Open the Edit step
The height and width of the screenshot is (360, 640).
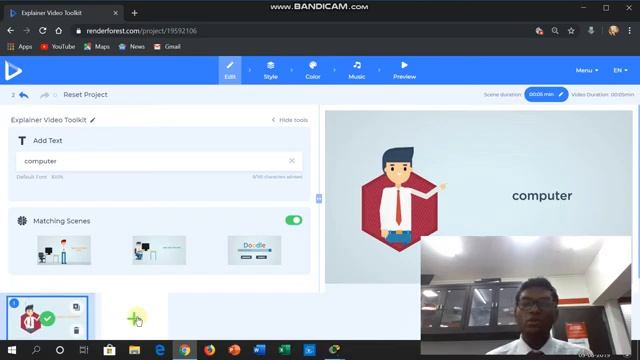tap(230, 70)
